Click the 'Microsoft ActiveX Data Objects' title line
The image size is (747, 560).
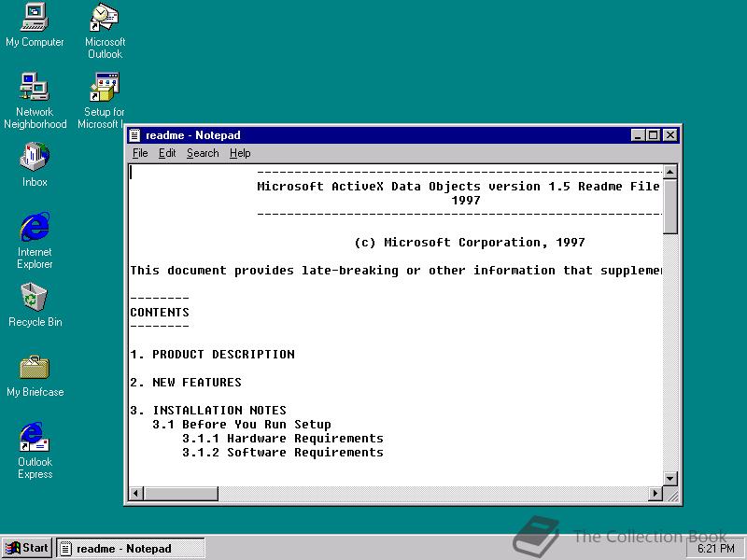[458, 186]
